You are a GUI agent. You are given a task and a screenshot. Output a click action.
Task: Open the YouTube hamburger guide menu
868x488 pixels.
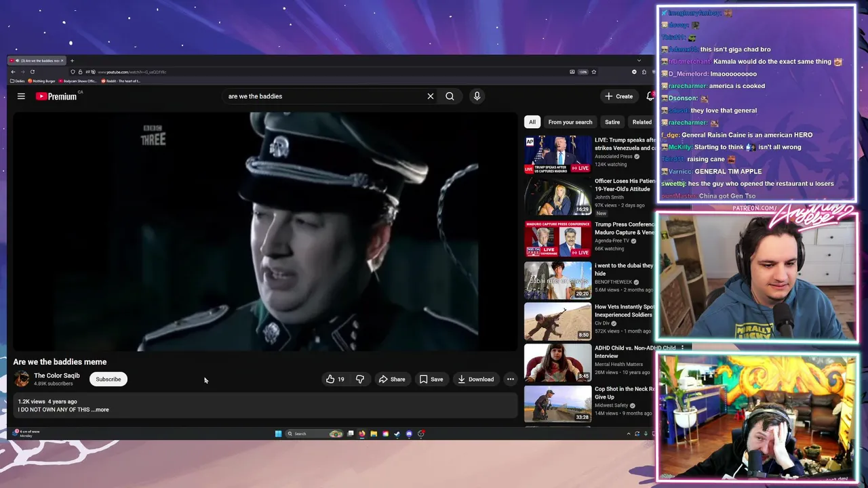[x=21, y=96]
